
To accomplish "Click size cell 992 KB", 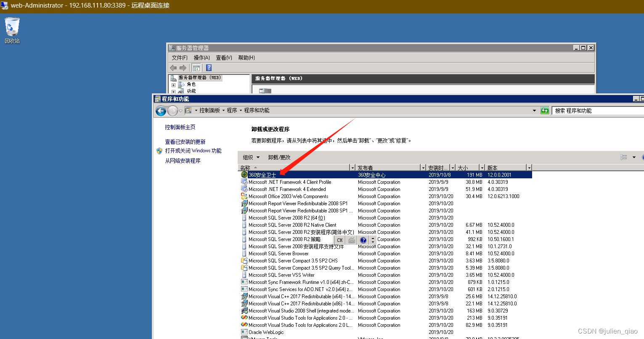I will (475, 239).
